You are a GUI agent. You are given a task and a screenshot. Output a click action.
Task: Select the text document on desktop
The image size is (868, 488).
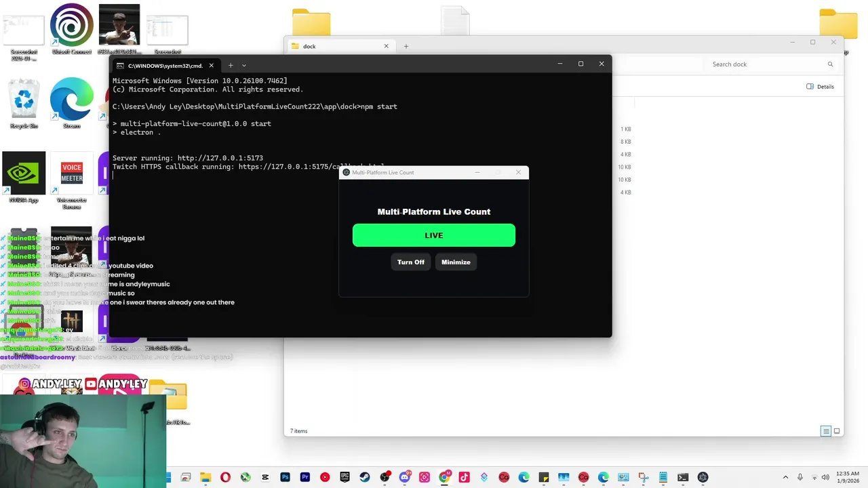point(455,20)
